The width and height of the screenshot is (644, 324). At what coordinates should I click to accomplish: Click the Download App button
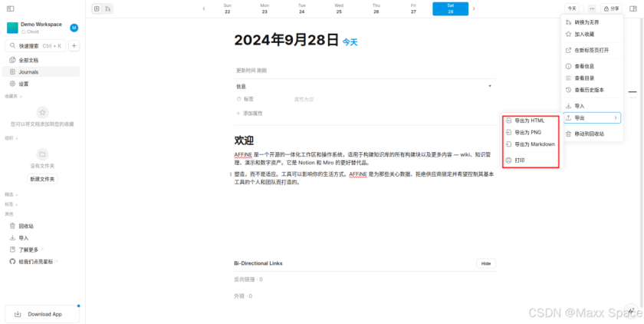point(42,314)
